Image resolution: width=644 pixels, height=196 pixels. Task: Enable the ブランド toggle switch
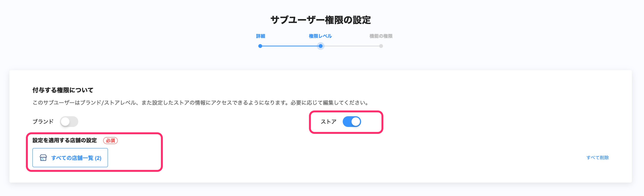point(69,122)
